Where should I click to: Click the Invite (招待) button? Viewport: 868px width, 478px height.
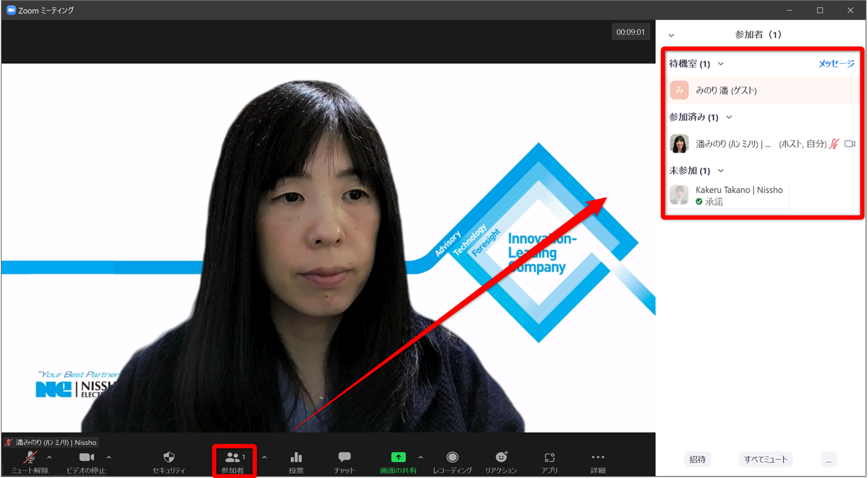coord(697,459)
